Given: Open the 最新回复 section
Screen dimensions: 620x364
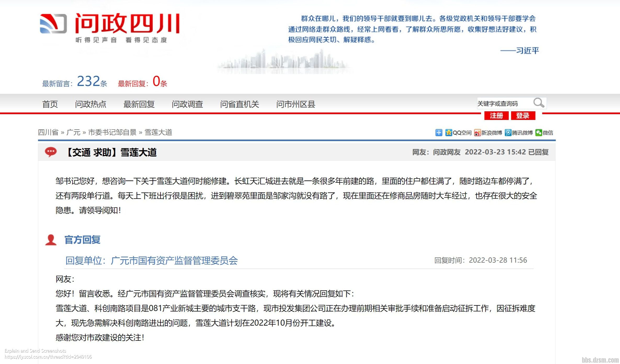Looking at the screenshot, I should coord(139,104).
